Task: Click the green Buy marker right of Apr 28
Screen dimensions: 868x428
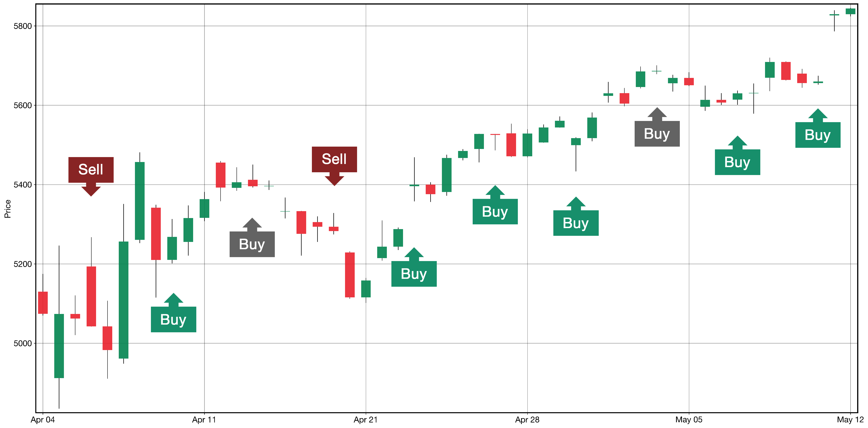Action: [576, 223]
